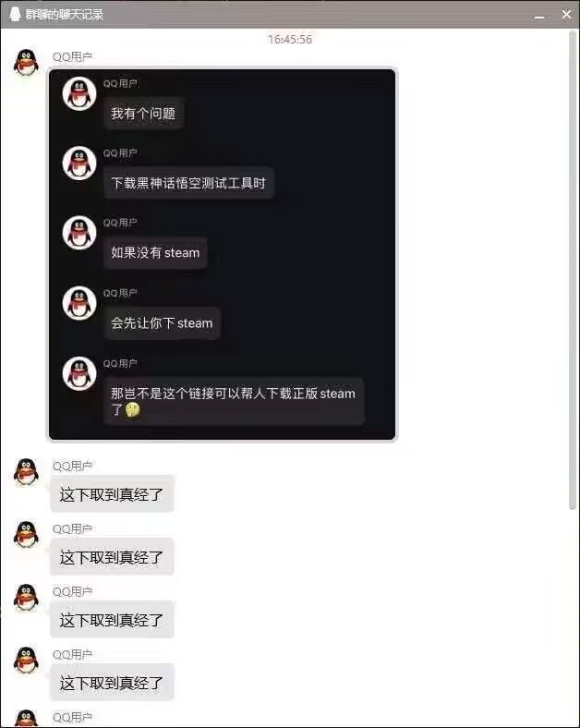The width and height of the screenshot is (580, 728).
Task: Minimize the chat record window
Action: click(x=539, y=17)
